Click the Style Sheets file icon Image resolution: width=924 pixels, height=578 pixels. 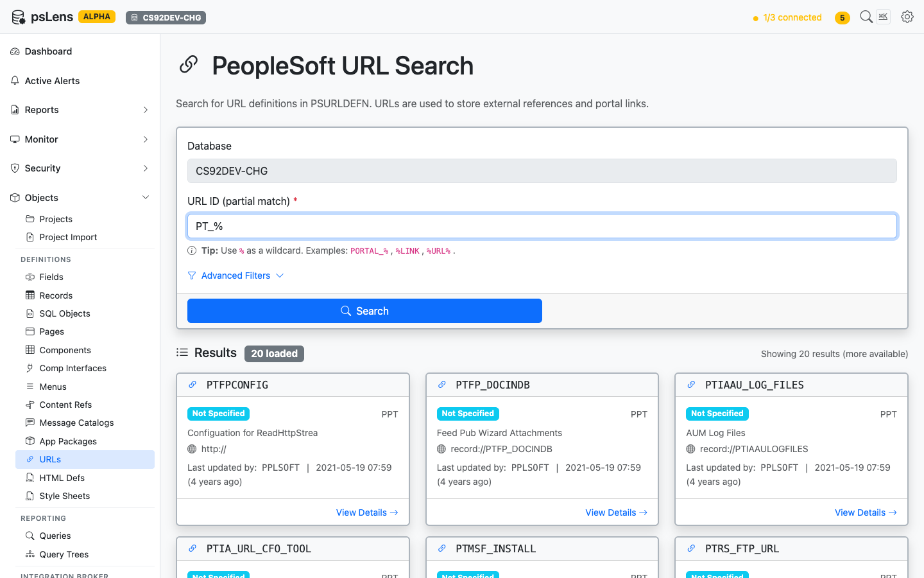30,496
